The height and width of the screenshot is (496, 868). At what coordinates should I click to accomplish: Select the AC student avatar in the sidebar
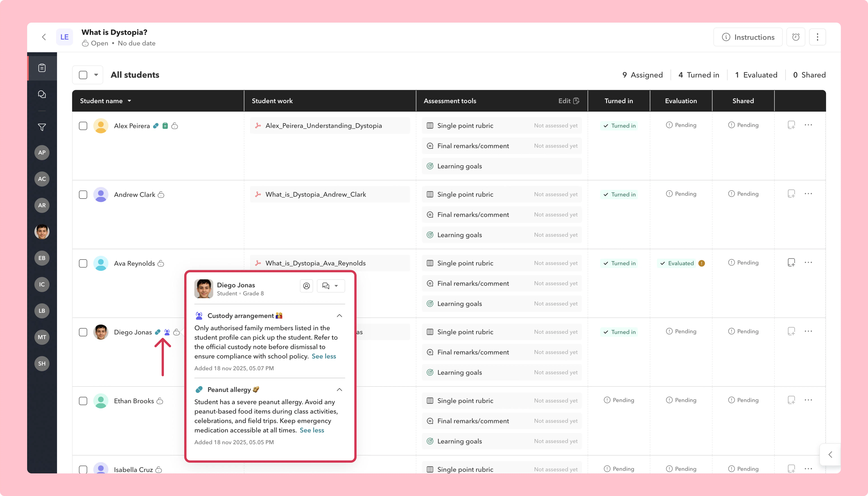coord(42,179)
